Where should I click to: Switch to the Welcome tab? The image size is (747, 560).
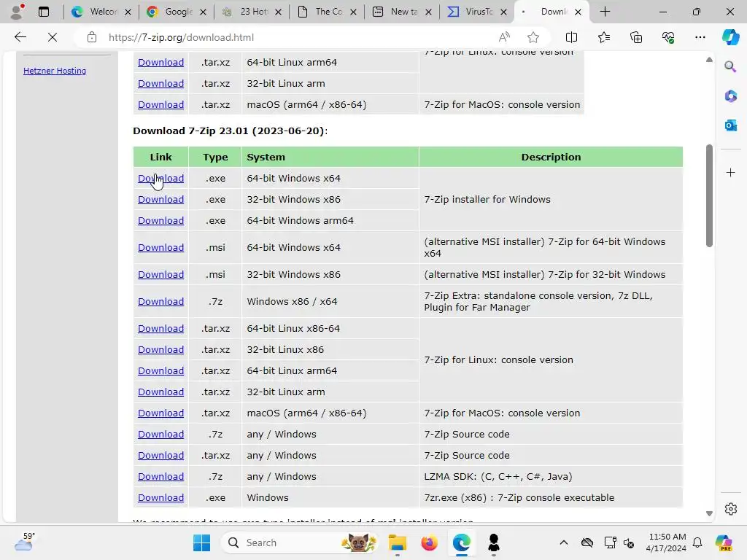[x=101, y=12]
